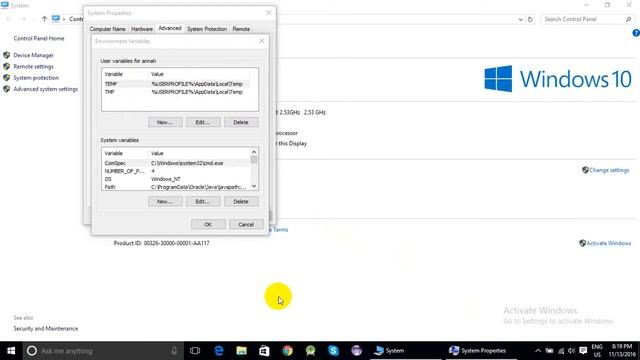Screen dimensions: 640x360
Task: Click the Cortana circle search icon
Action: [32, 351]
